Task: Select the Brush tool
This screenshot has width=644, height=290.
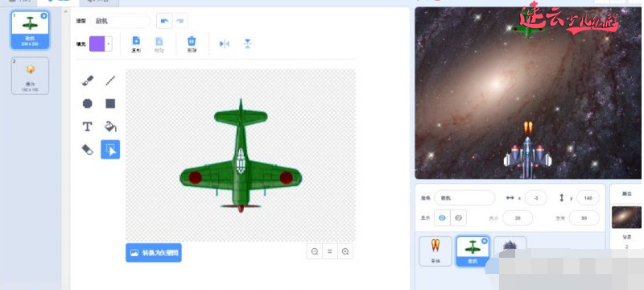Action: (88, 81)
